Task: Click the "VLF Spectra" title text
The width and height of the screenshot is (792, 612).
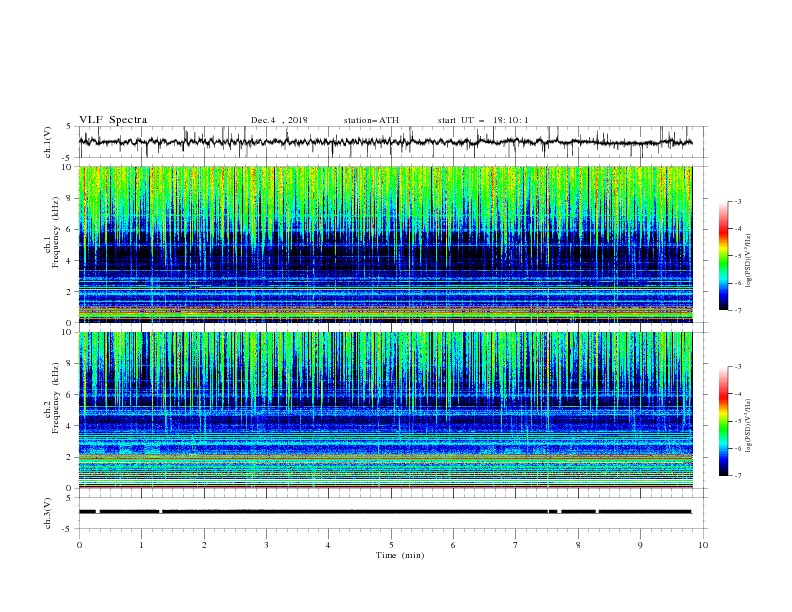Action: 113,120
